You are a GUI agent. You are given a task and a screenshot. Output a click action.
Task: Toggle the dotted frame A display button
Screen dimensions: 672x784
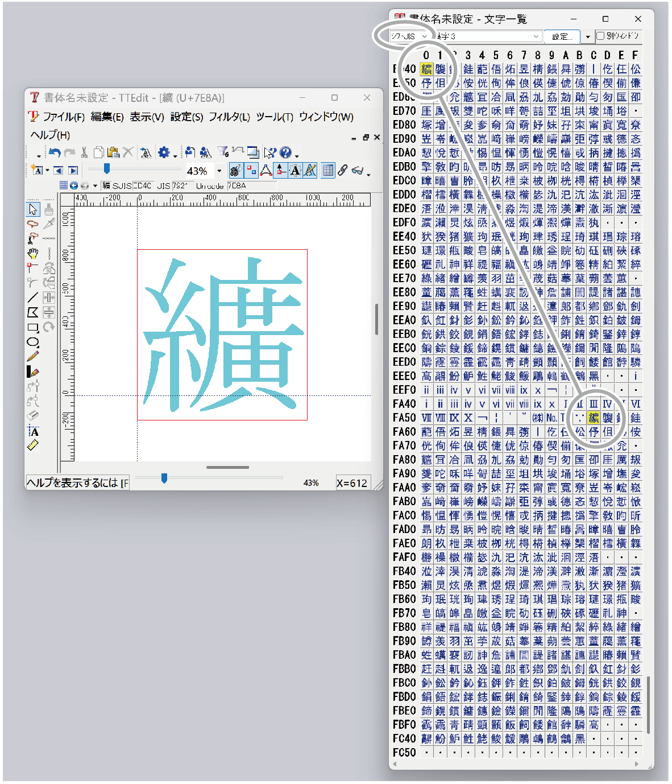[x=295, y=170]
